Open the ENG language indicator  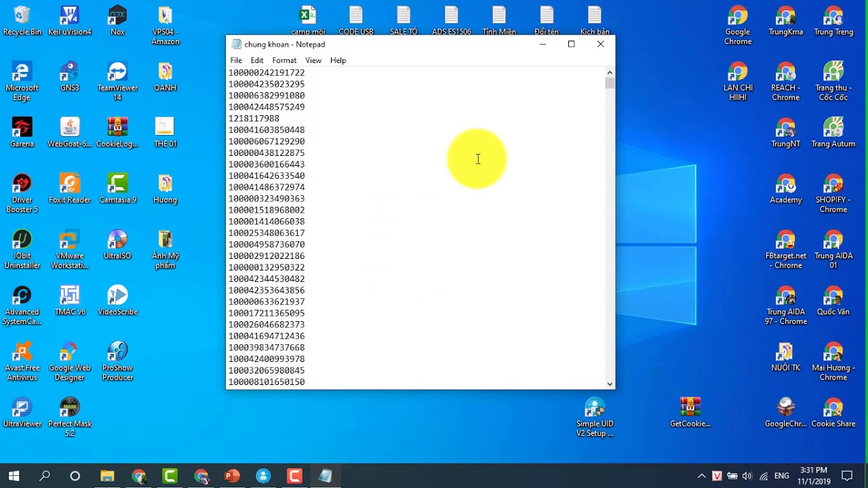[781, 476]
